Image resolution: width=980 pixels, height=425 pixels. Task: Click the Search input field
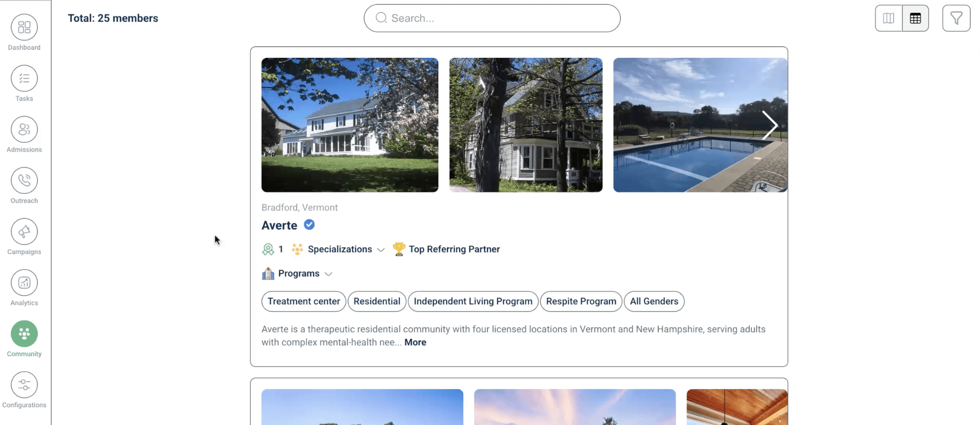(492, 18)
